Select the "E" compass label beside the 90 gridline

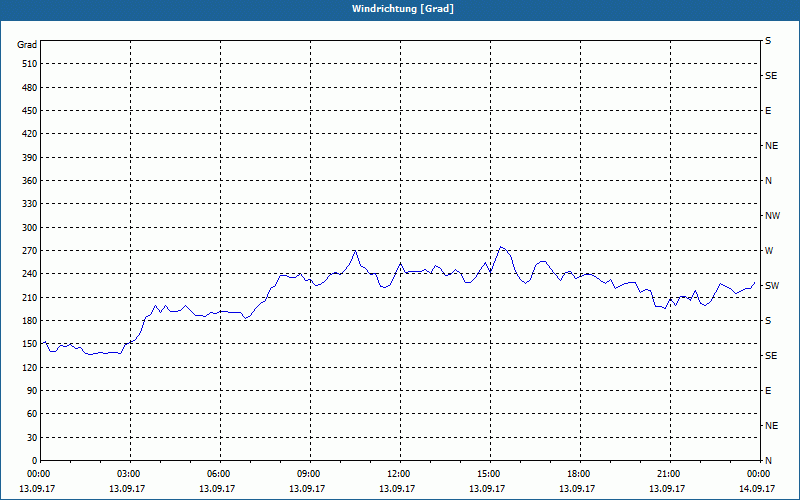coord(768,391)
